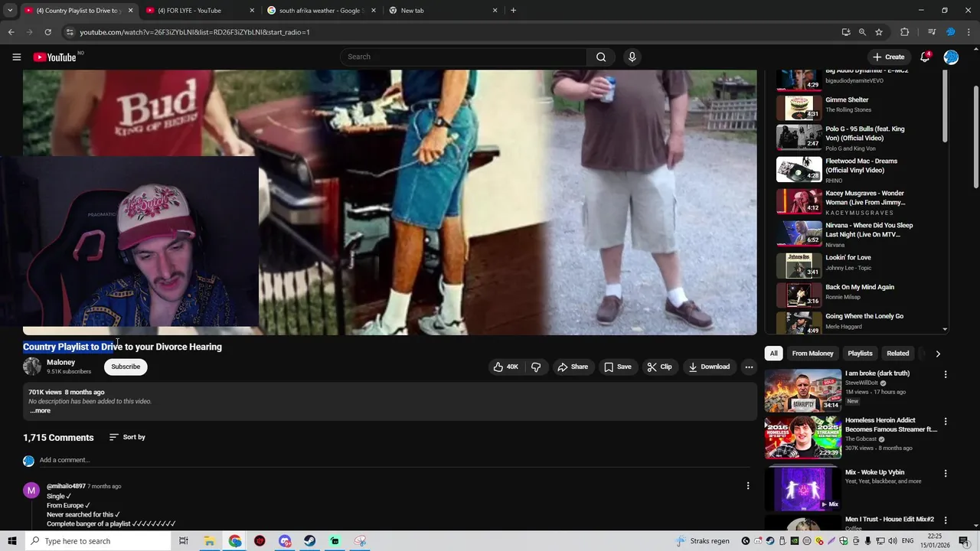This screenshot has width=980, height=551.
Task: Click the YouTube search magnifier button
Action: click(x=601, y=57)
